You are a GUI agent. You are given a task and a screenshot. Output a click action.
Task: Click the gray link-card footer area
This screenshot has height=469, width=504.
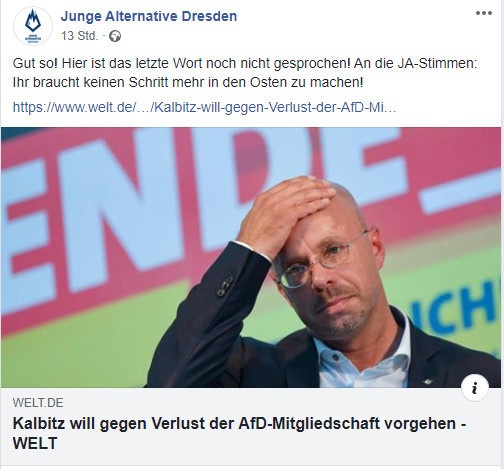[251, 426]
